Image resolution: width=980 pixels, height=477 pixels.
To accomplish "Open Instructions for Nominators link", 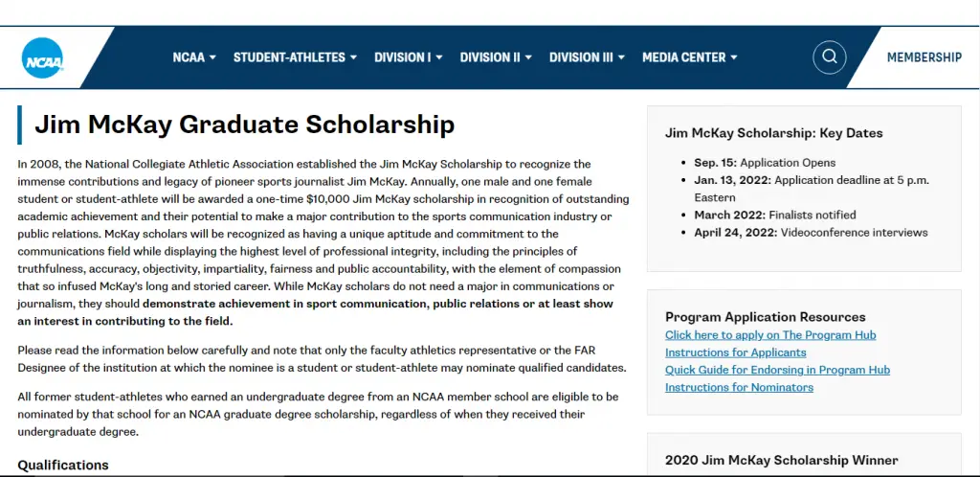I will [739, 387].
